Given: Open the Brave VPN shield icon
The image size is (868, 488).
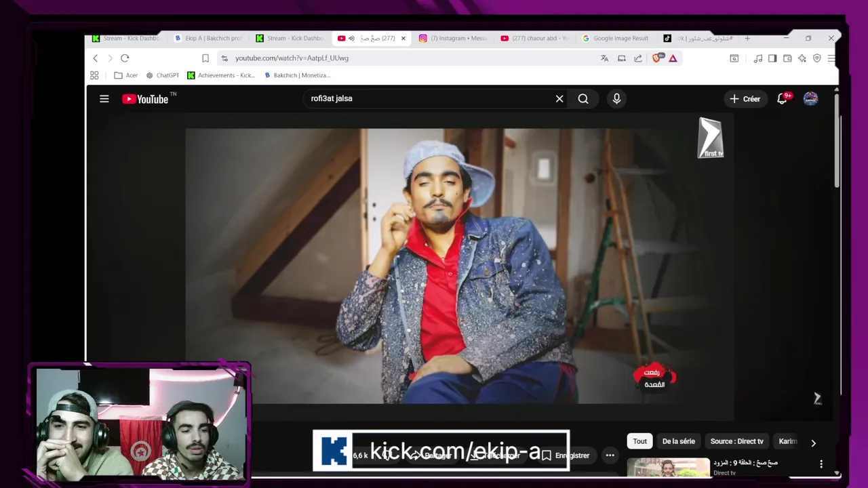Looking at the screenshot, I should (x=816, y=58).
